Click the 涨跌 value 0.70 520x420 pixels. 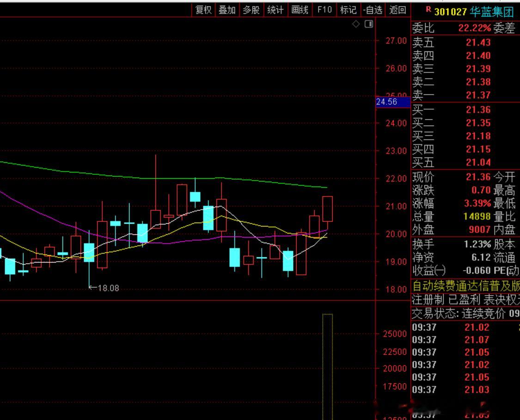[481, 190]
